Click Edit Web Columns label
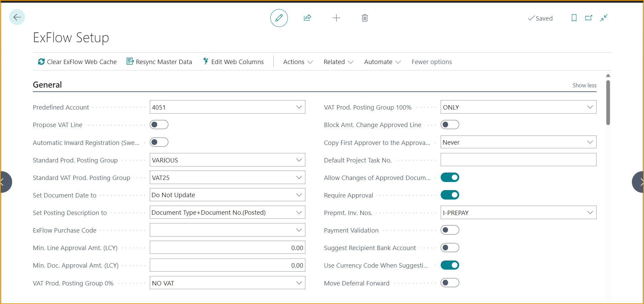 (x=237, y=62)
